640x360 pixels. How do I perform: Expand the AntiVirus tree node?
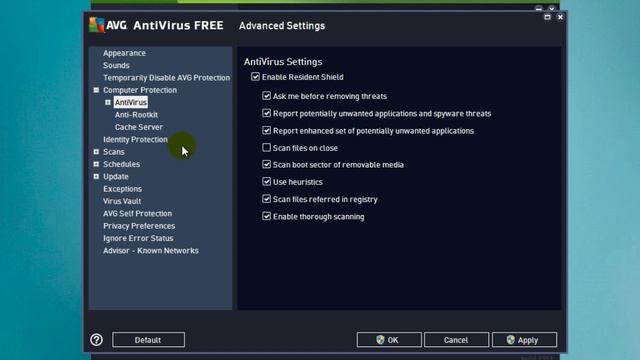[x=108, y=102]
